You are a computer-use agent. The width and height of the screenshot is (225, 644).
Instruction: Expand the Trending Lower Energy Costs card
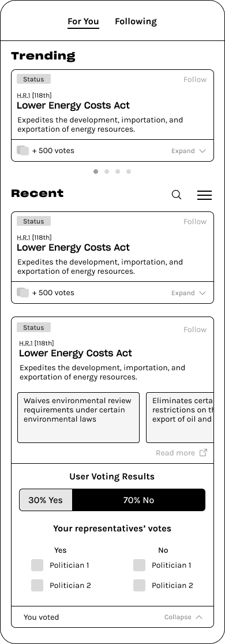(189, 151)
